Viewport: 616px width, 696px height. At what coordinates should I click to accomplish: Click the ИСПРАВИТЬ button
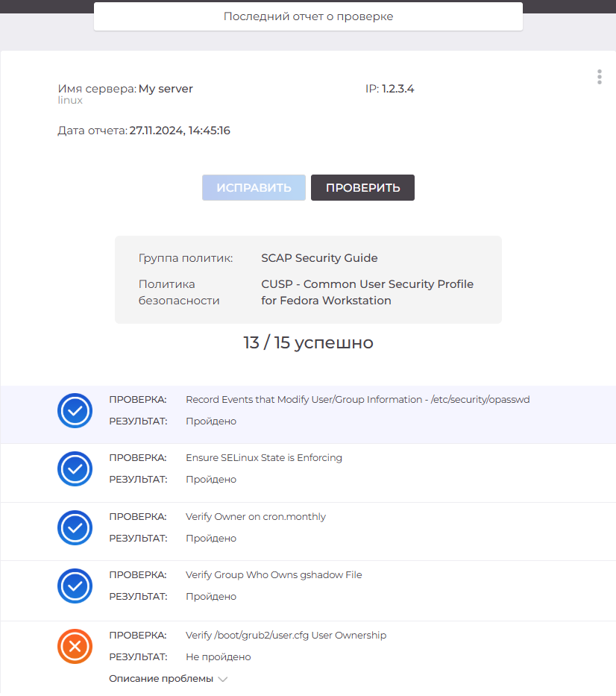coord(254,188)
